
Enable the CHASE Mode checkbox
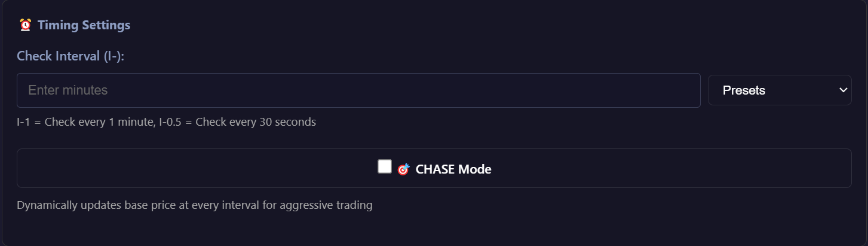click(x=385, y=167)
